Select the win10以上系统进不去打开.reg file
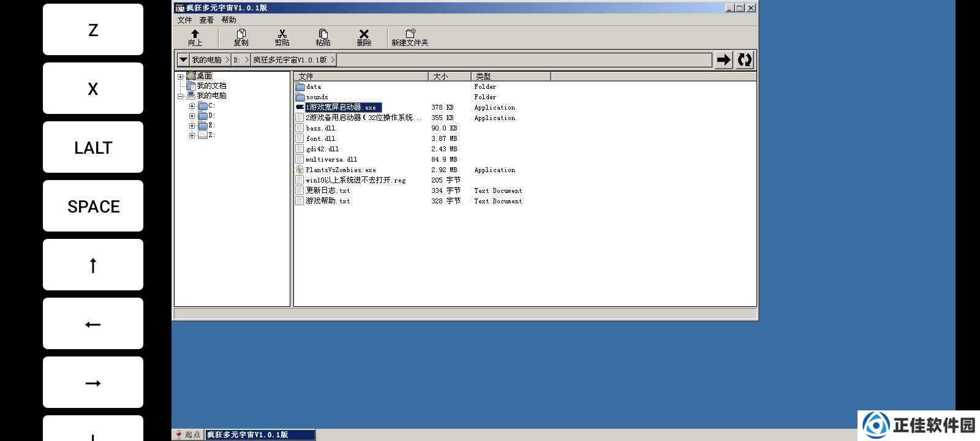Image resolution: width=980 pixels, height=441 pixels. point(356,180)
